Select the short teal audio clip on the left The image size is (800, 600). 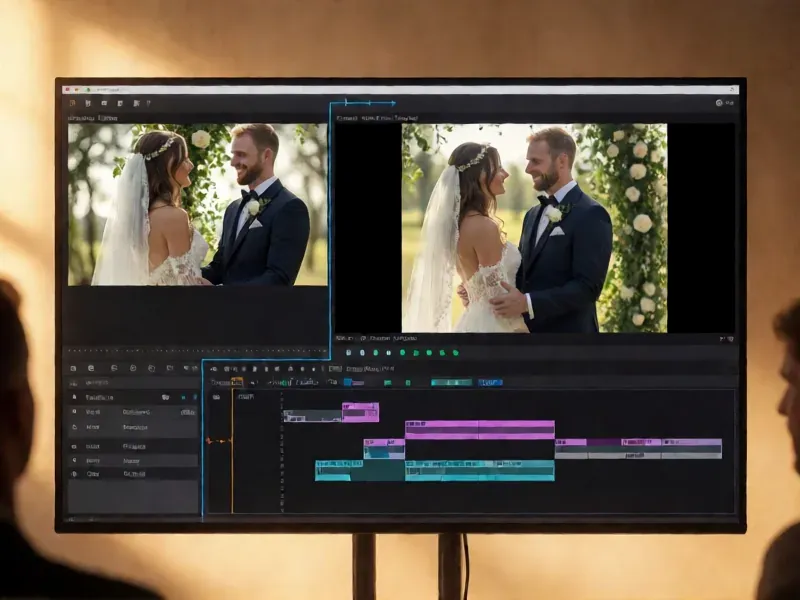(x=339, y=470)
